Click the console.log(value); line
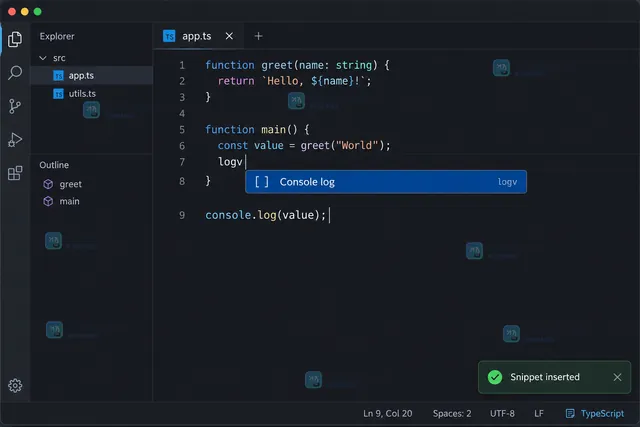640x427 pixels. tap(265, 215)
